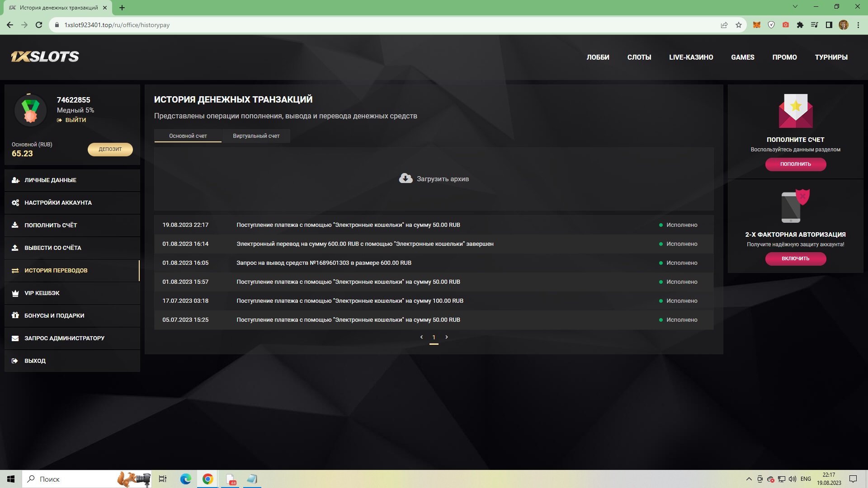Click the 1XSLOTS logo
868x488 pixels.
45,56
